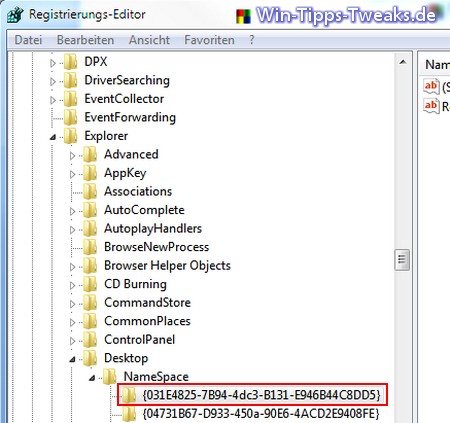Click the DPX folder icon
This screenshot has height=423, width=450.
(x=70, y=62)
